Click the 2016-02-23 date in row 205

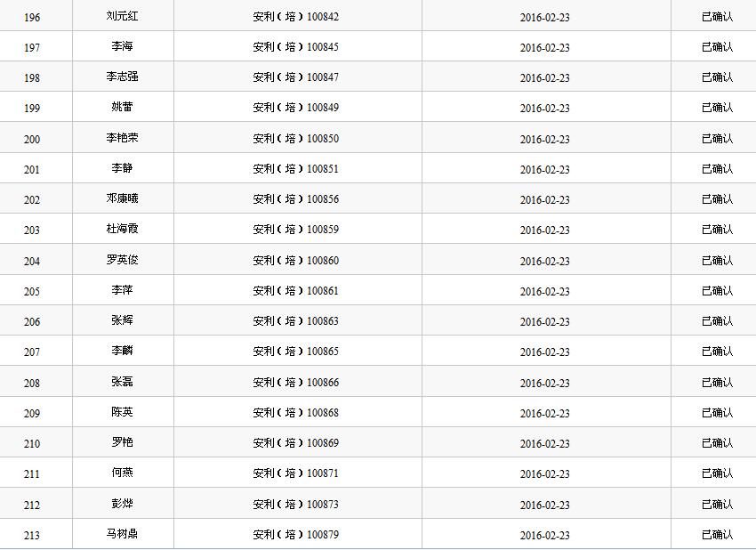(x=544, y=291)
